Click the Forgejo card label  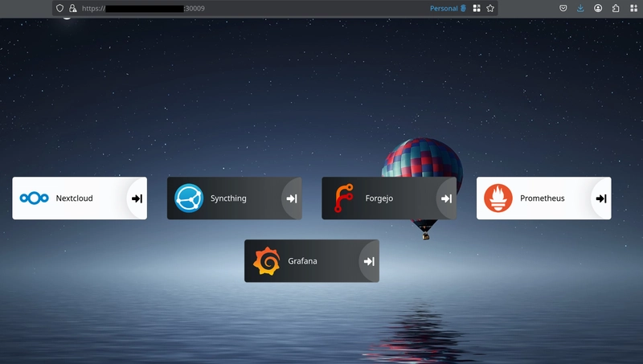pyautogui.click(x=379, y=198)
